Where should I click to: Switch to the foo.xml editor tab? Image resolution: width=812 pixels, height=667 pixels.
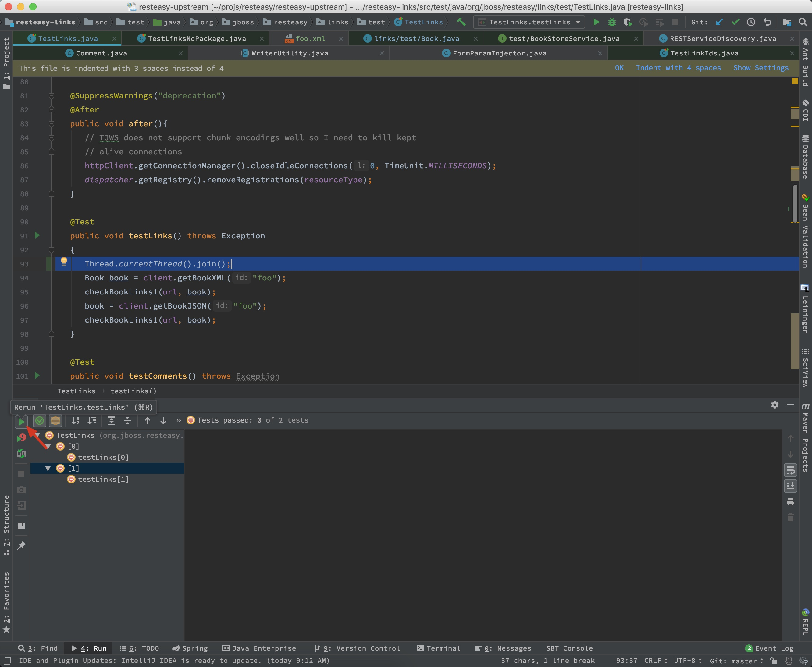310,38
